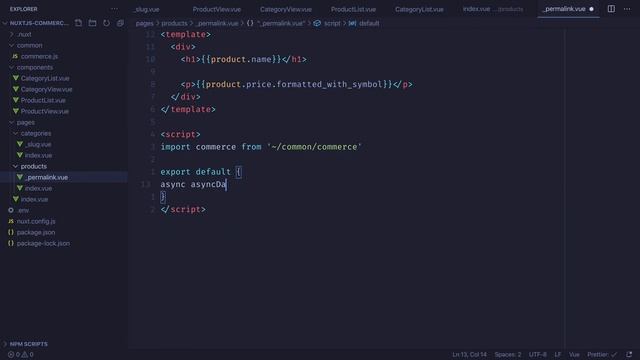Split the editor to the right

(611, 9)
